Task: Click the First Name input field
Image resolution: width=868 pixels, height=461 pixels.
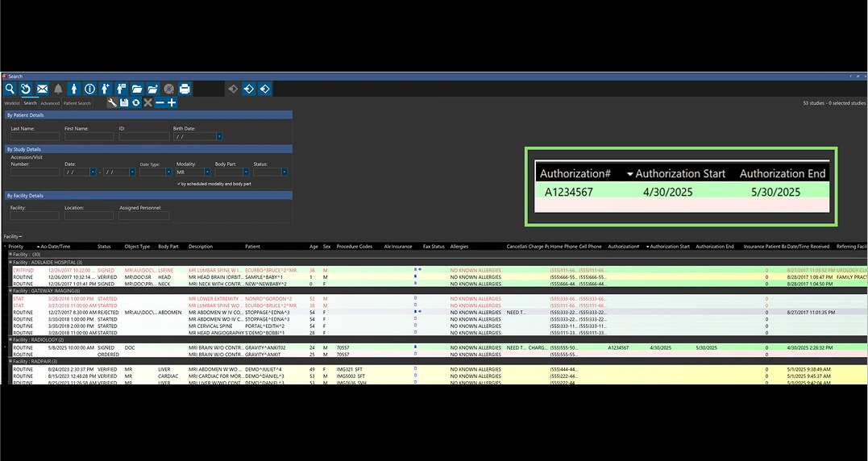Action: pos(89,136)
